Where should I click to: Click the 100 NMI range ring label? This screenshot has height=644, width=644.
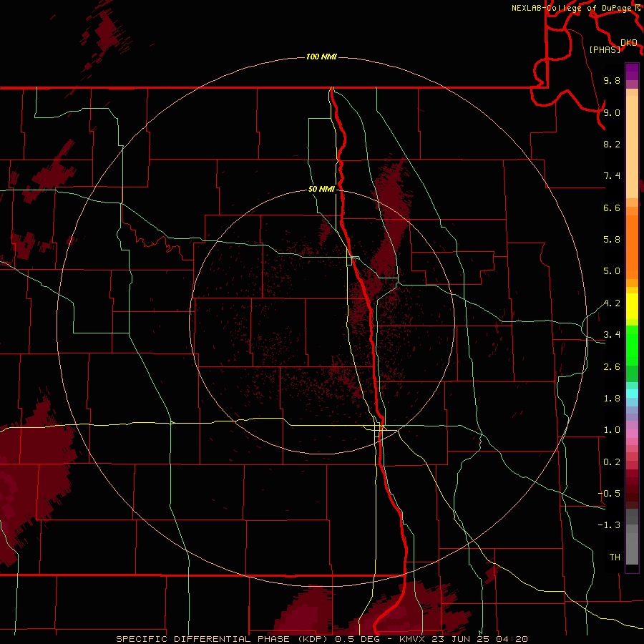tap(321, 57)
